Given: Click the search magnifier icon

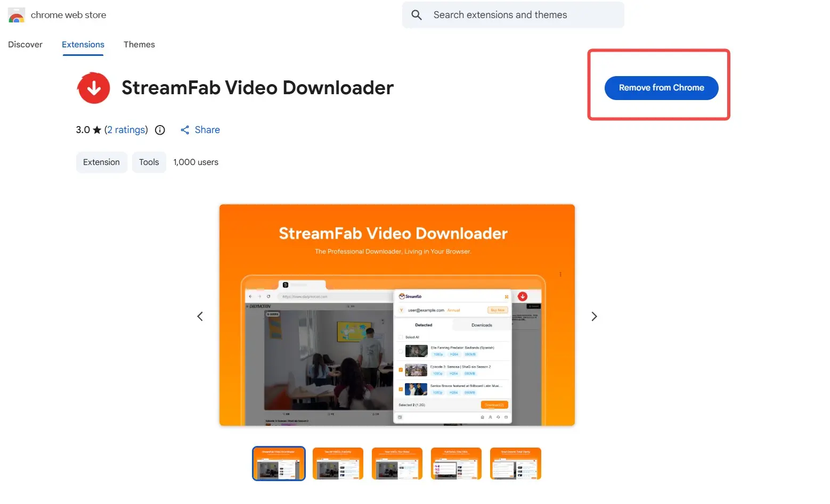Looking at the screenshot, I should click(x=417, y=15).
